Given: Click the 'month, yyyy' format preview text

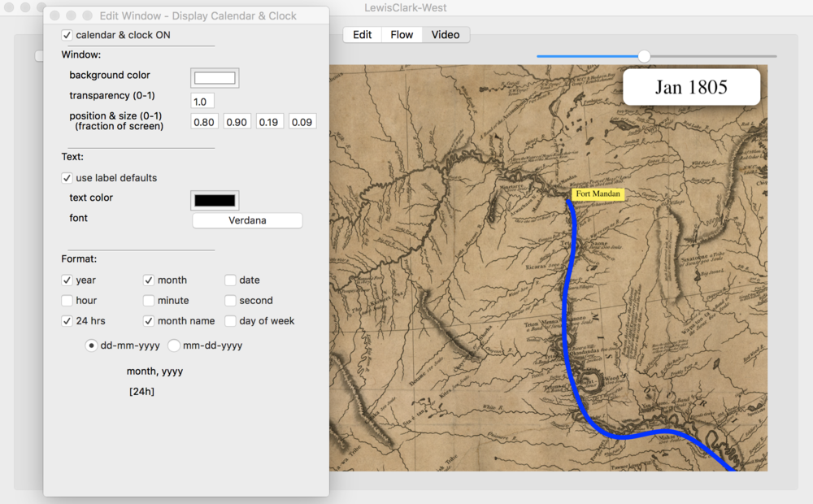Looking at the screenshot, I should (155, 371).
